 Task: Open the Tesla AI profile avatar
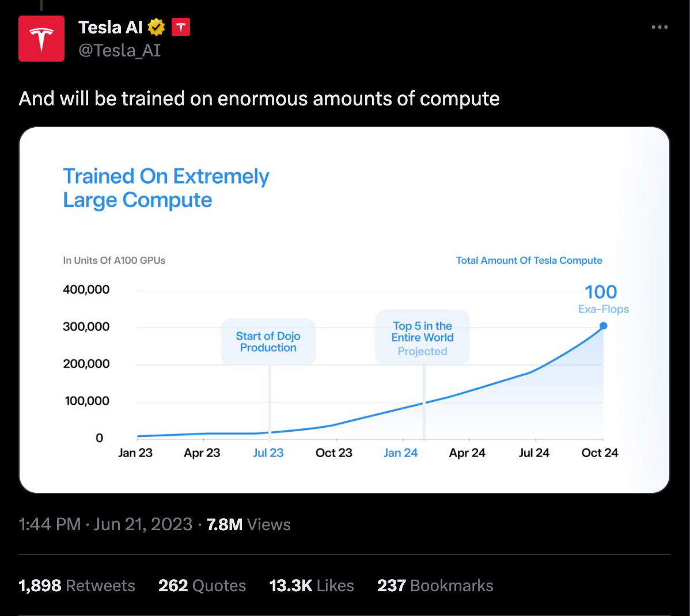tap(41, 38)
